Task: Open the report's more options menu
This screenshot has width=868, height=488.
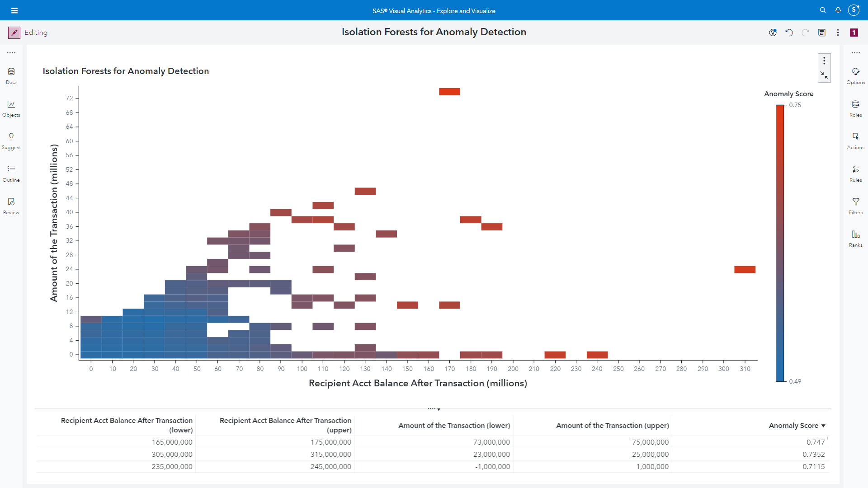Action: (x=838, y=33)
